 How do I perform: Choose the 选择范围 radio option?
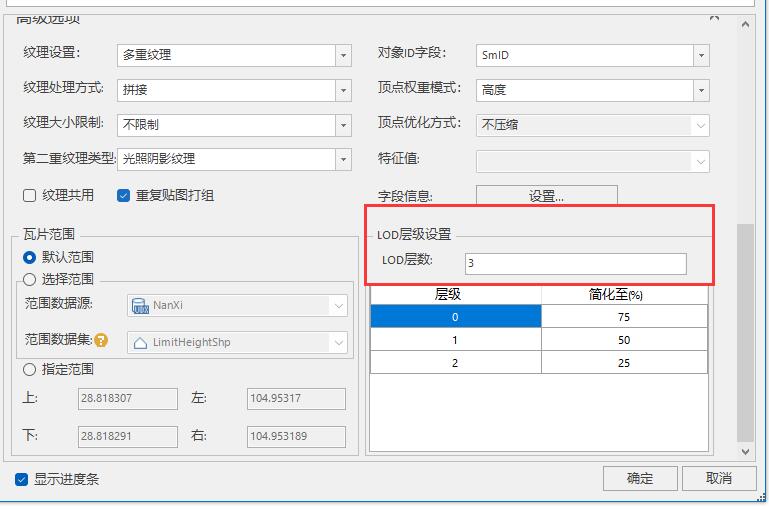[x=30, y=279]
